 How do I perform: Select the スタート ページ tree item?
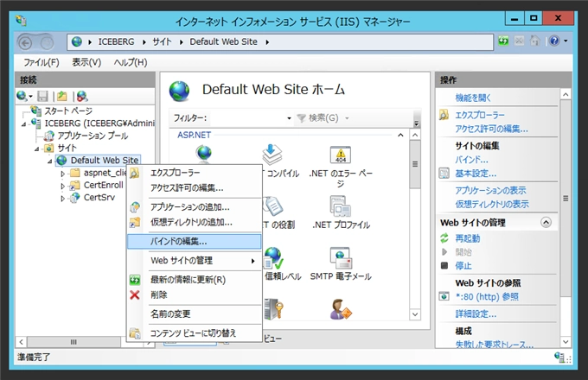pos(68,111)
